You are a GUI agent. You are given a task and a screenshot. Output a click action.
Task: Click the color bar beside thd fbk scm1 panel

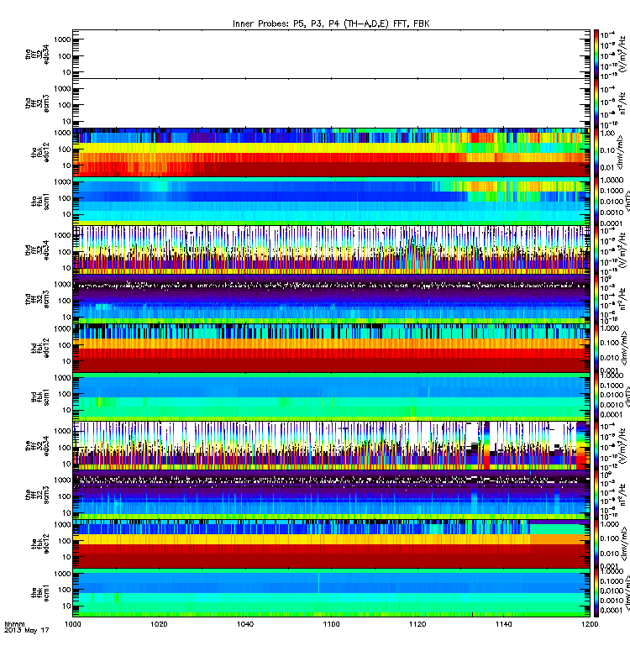[596, 397]
